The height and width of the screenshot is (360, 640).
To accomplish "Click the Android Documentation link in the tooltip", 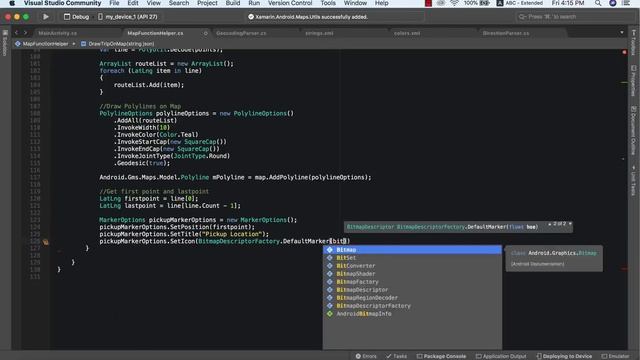I will coord(538,264).
